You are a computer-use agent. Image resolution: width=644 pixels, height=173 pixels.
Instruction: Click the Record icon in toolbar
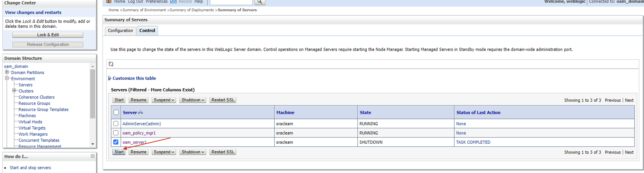tap(173, 2)
